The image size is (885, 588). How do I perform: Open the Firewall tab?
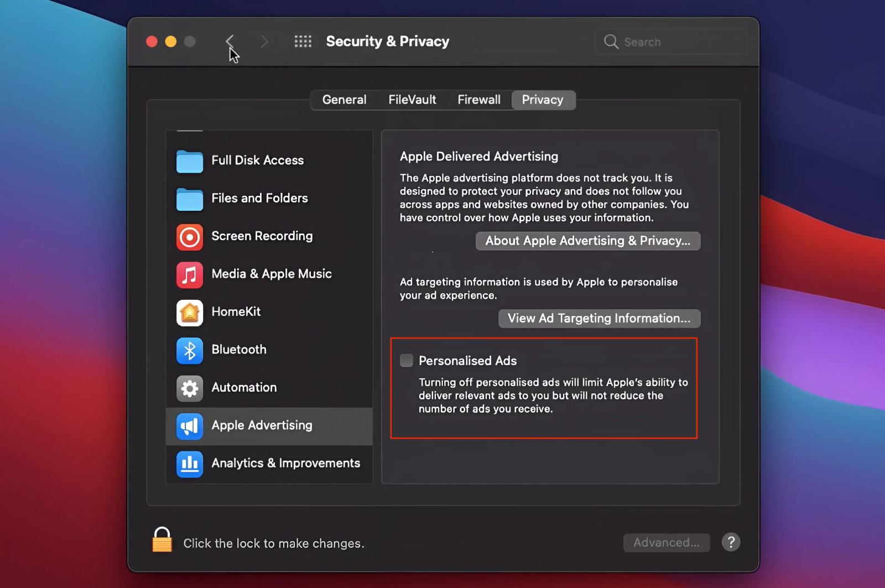click(479, 100)
